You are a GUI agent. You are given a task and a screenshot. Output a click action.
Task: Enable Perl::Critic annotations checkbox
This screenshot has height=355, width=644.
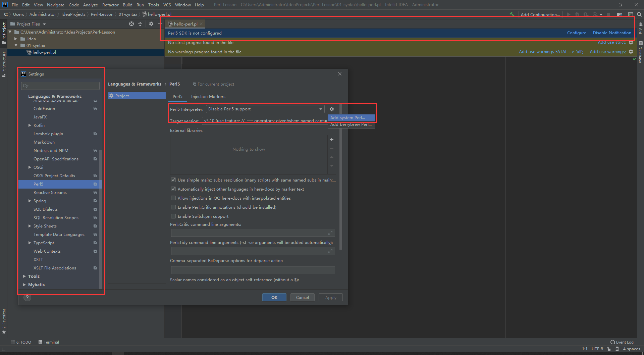173,207
